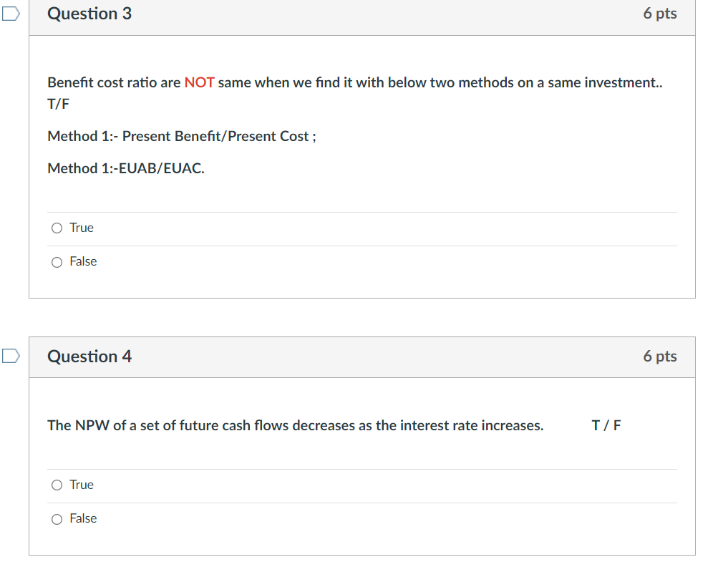The width and height of the screenshot is (728, 562).
Task: Click the Question 4 header
Action: coord(89,356)
